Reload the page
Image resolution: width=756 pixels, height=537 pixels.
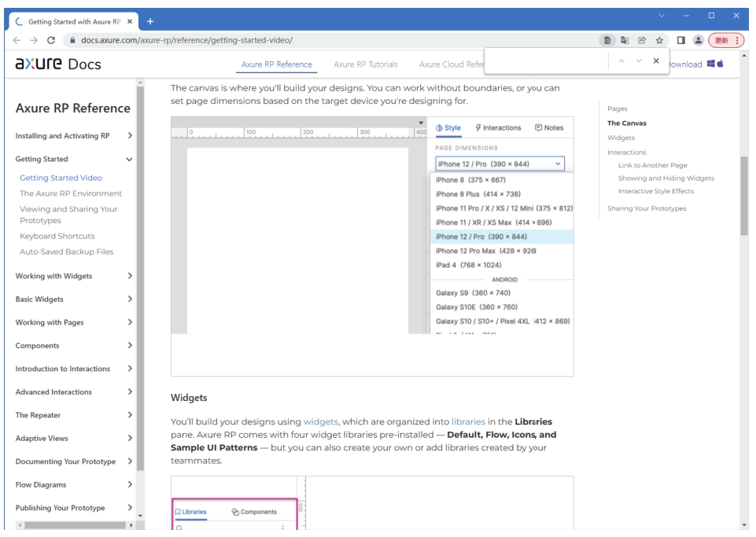[51, 39]
